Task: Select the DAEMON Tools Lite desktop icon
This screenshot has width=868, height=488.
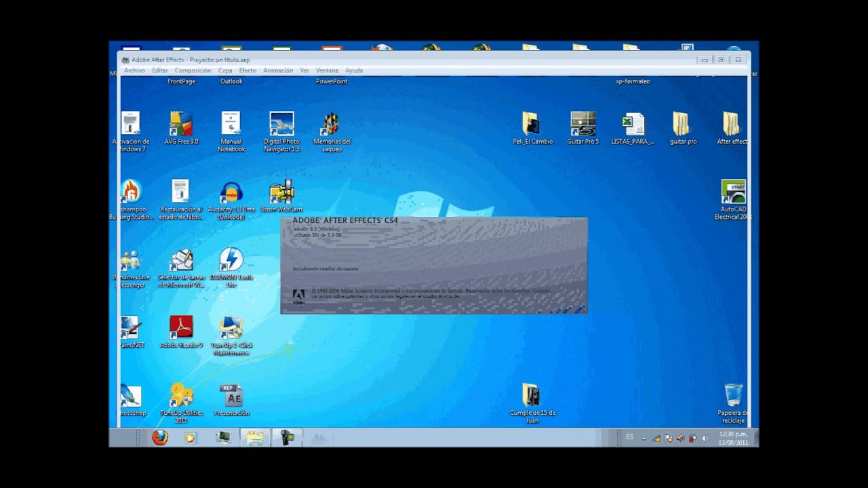Action: point(231,268)
